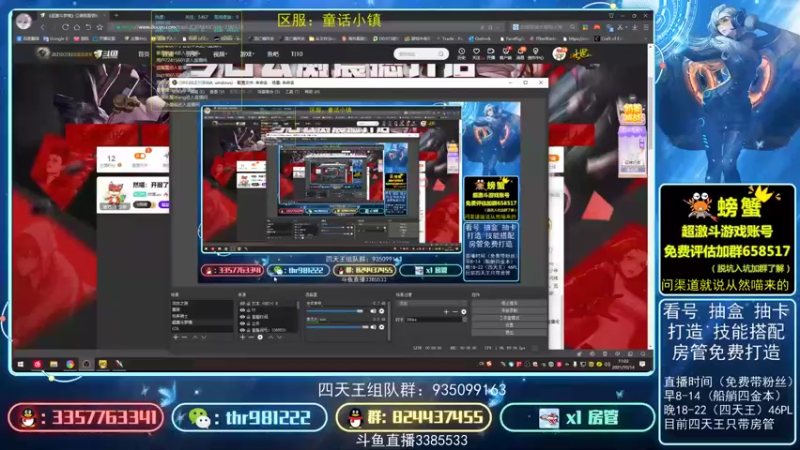Bookmark the page with the star icon
Screen dimensions: 800x450
coord(99,27)
